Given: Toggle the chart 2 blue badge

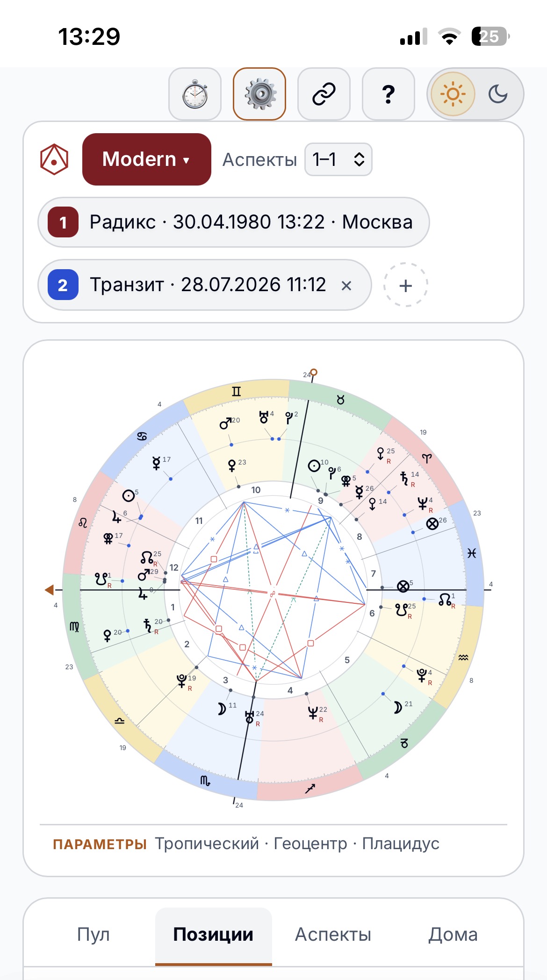Looking at the screenshot, I should tap(63, 285).
